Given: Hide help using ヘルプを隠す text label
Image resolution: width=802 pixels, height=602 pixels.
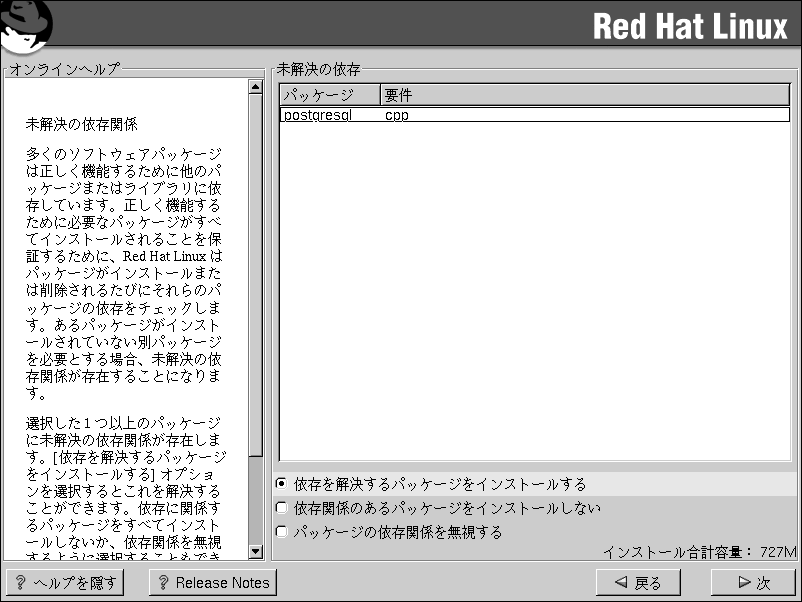Looking at the screenshot, I should (75, 583).
